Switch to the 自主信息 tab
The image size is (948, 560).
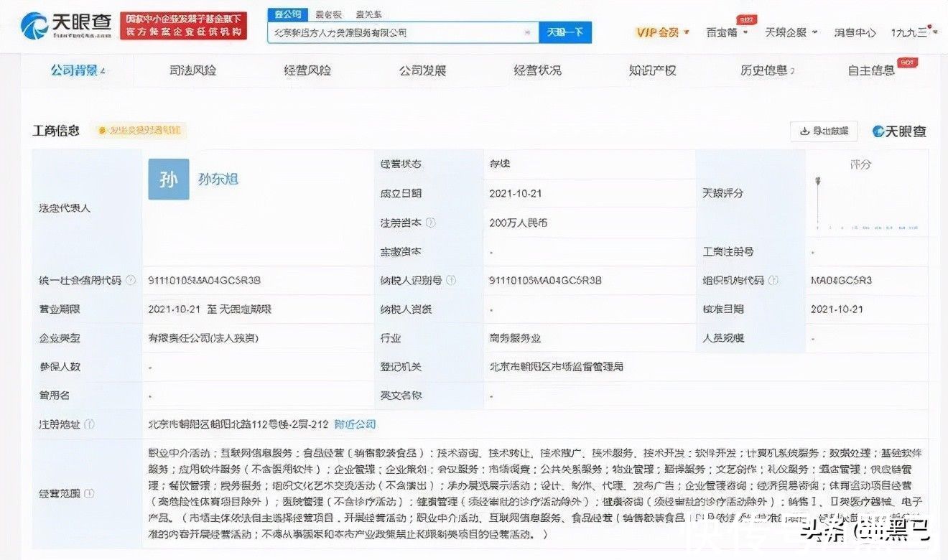(x=872, y=70)
